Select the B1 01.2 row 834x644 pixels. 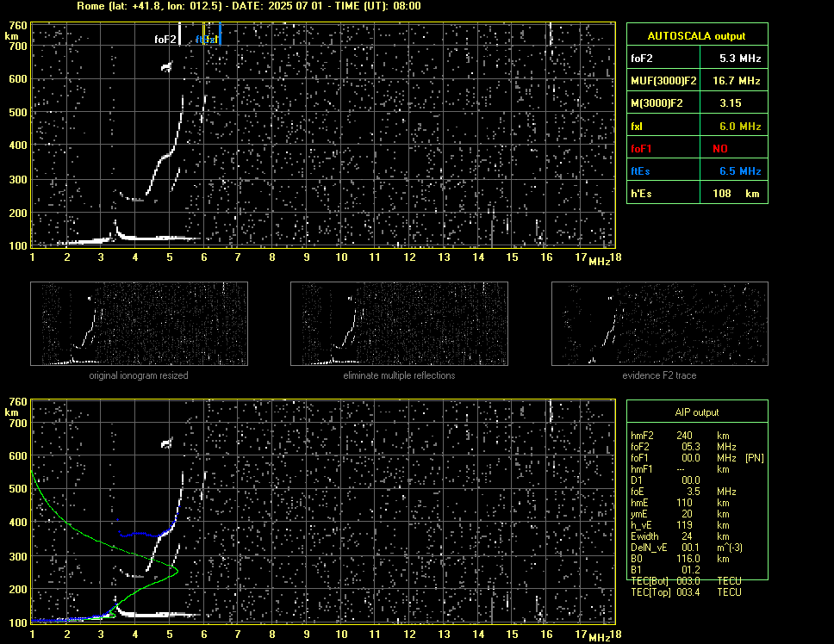pos(665,569)
